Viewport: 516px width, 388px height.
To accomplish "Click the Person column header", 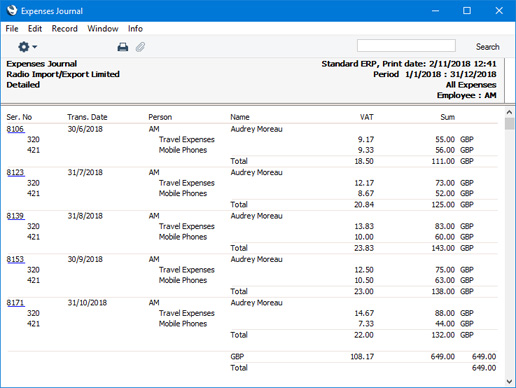I will (160, 117).
